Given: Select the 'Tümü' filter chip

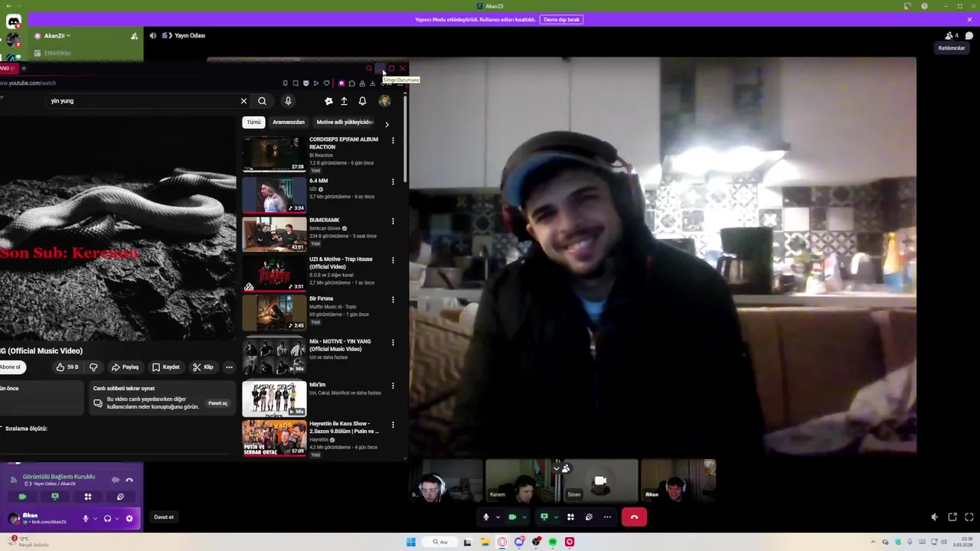Looking at the screenshot, I should (x=253, y=122).
